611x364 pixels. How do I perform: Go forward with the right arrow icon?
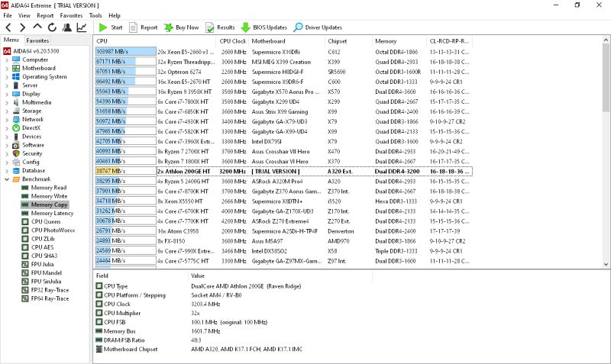[x=23, y=27]
